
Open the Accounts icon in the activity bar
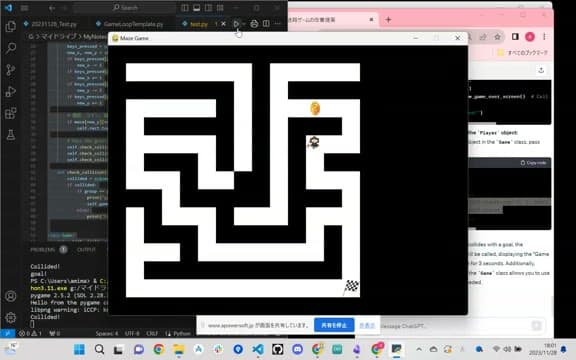pyautogui.click(x=11, y=296)
